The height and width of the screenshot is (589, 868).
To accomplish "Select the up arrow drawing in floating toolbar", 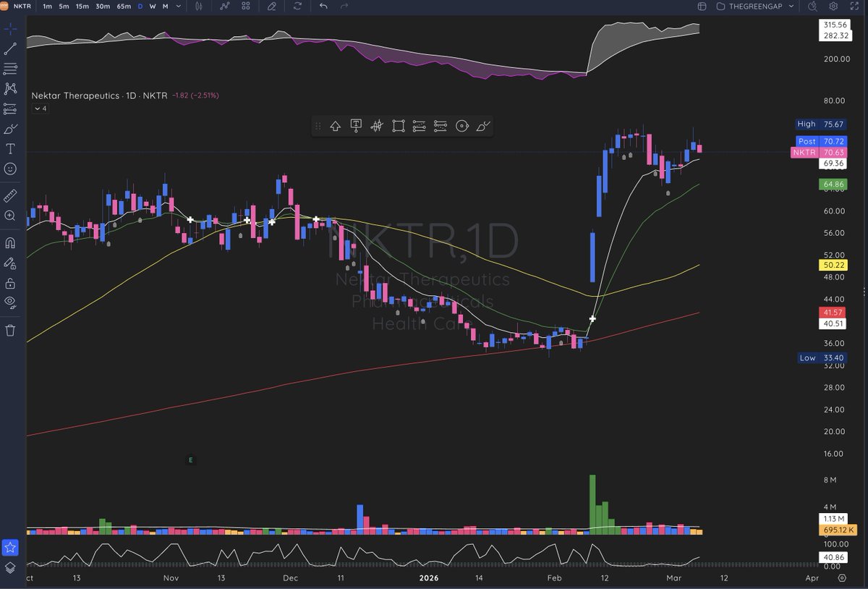I will (335, 126).
